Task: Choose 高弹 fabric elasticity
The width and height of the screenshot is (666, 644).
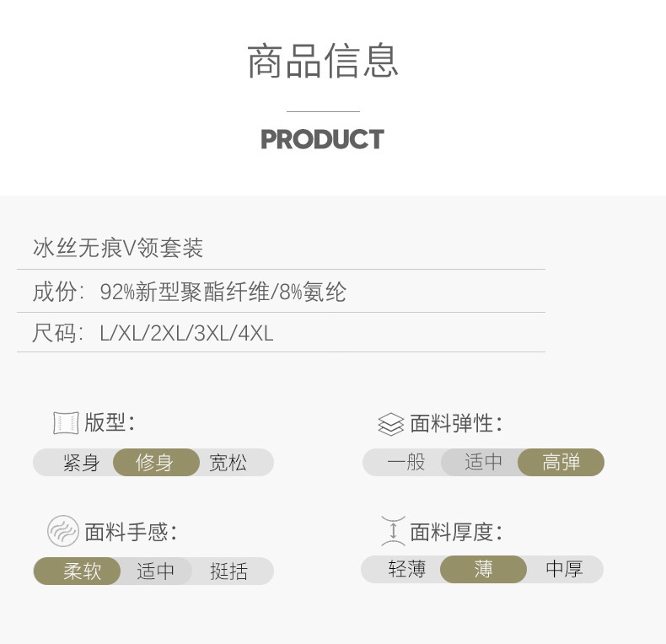Action: (561, 463)
